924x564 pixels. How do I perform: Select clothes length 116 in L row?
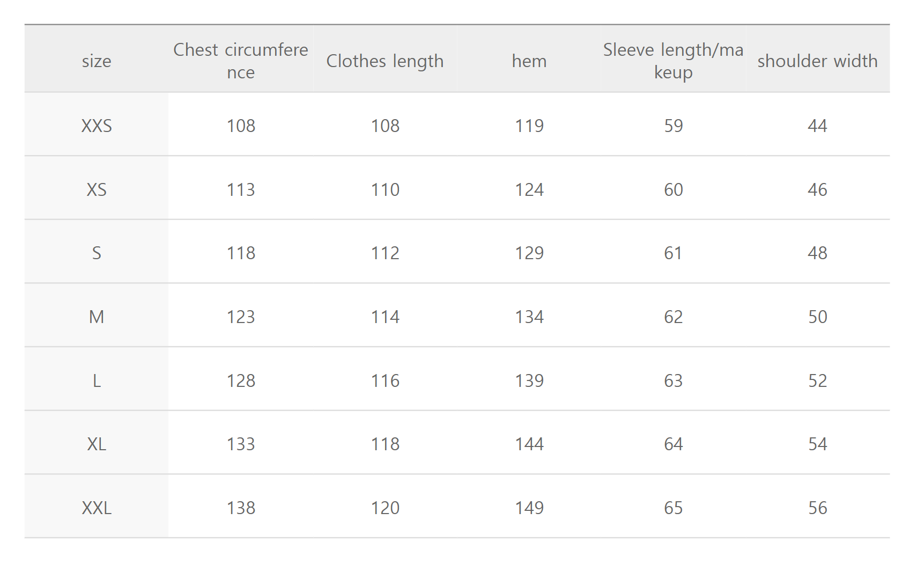click(x=385, y=381)
